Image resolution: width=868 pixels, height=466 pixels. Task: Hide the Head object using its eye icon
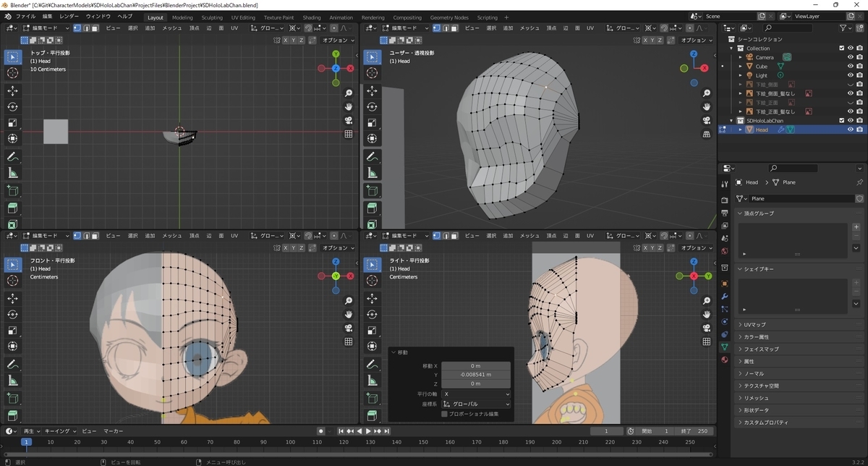pos(851,130)
